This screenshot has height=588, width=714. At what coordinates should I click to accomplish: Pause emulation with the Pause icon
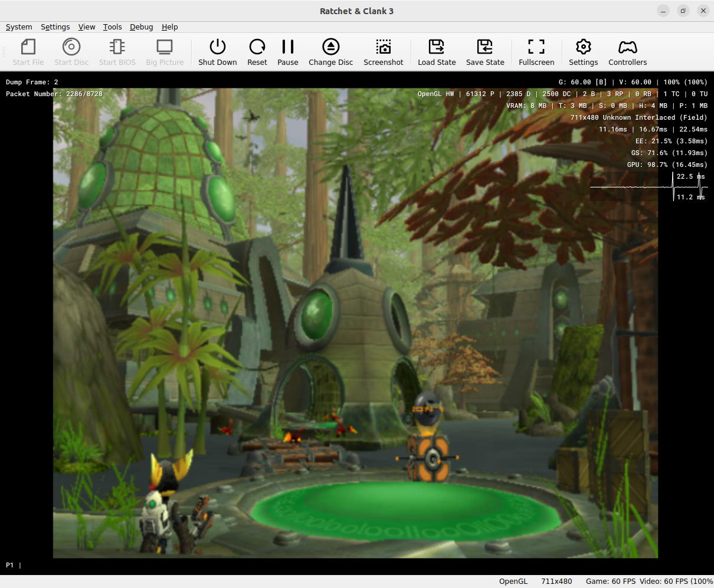288,47
